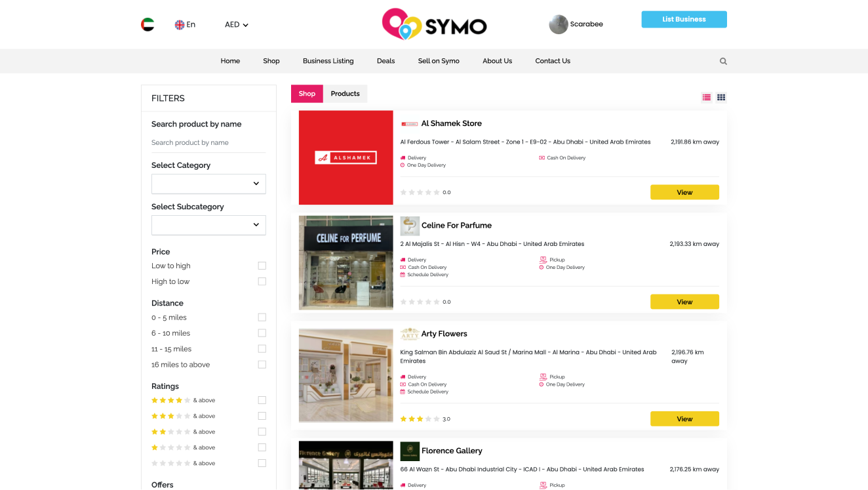Click the List Business button

point(684,19)
